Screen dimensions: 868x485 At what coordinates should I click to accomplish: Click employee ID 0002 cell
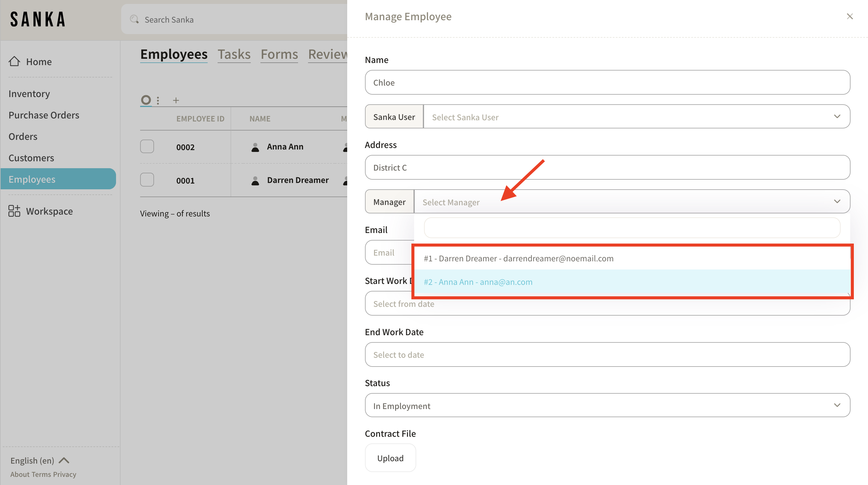point(185,147)
